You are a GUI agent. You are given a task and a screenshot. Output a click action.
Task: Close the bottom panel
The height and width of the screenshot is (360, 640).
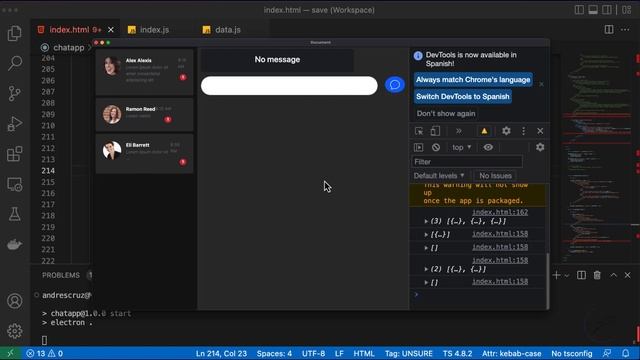[x=627, y=275]
